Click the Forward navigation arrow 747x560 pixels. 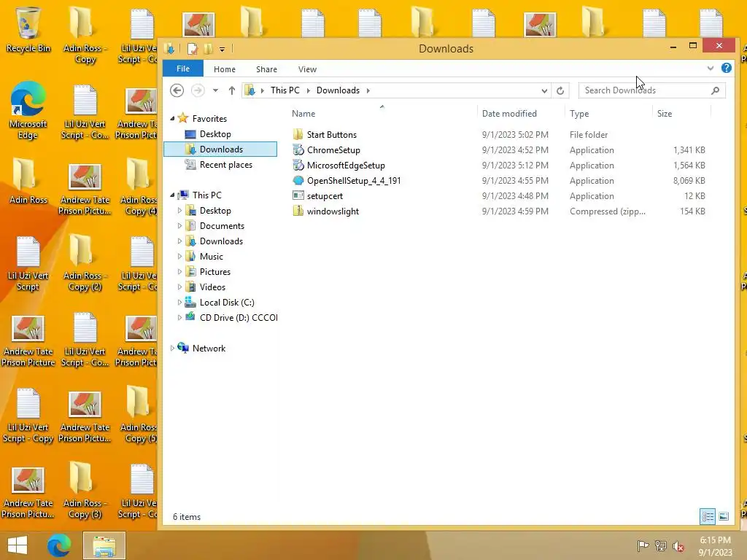(x=198, y=90)
